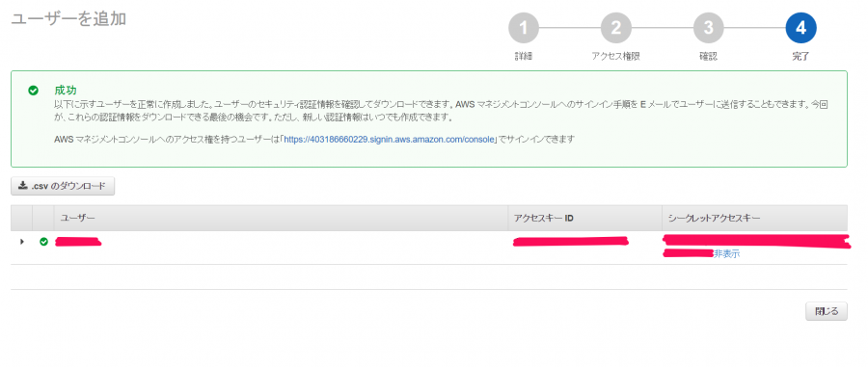Click step 4 完了 circle
The height and width of the screenshot is (367, 868).
(800, 28)
